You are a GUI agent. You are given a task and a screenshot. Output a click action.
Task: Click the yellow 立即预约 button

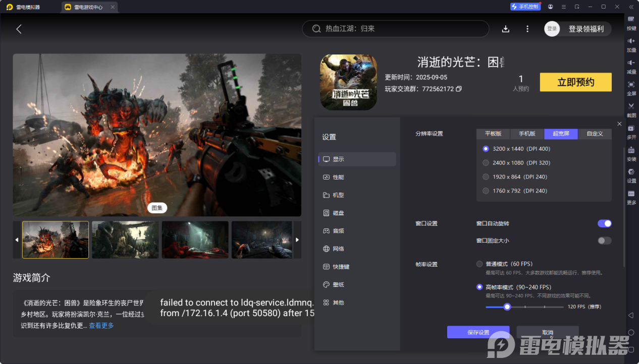click(x=575, y=82)
